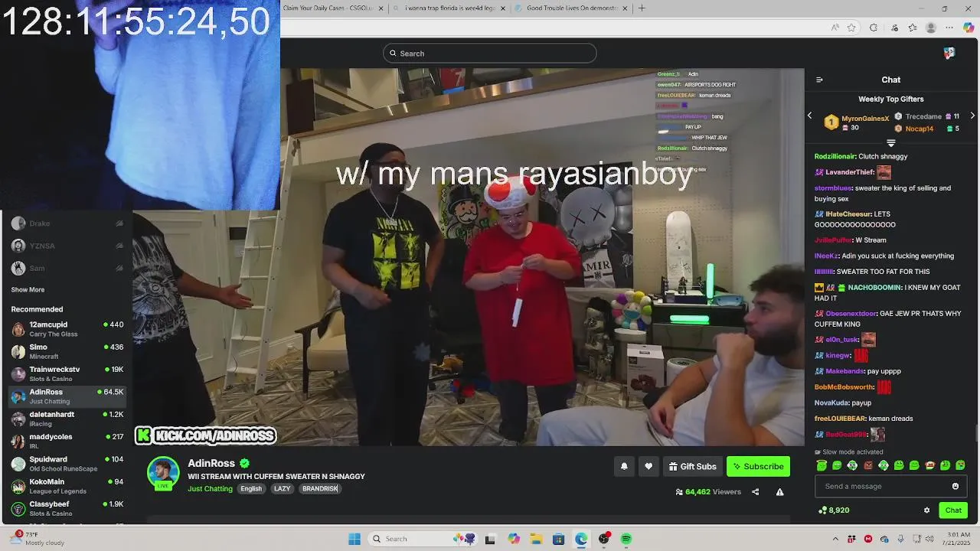Report the stream with the warning icon
Screen dimensions: 980x551
pos(779,492)
